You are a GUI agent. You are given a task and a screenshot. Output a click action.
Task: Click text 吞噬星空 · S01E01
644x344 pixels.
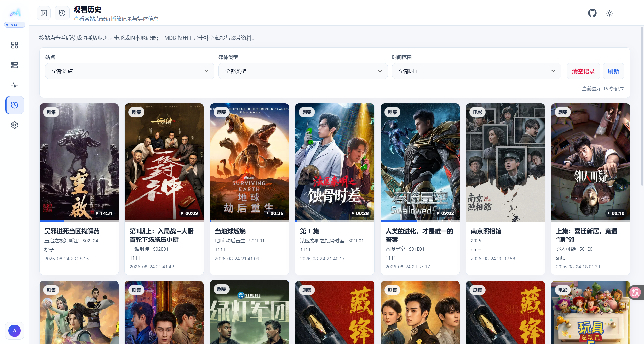405,249
